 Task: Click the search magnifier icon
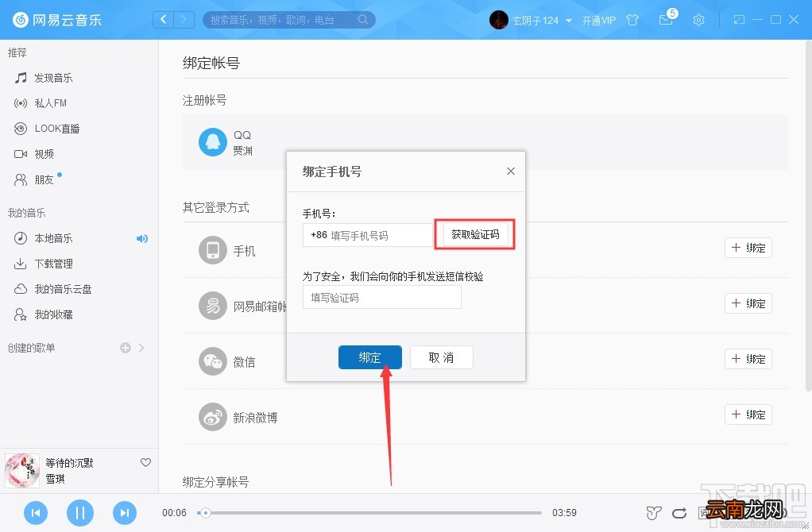(x=363, y=20)
